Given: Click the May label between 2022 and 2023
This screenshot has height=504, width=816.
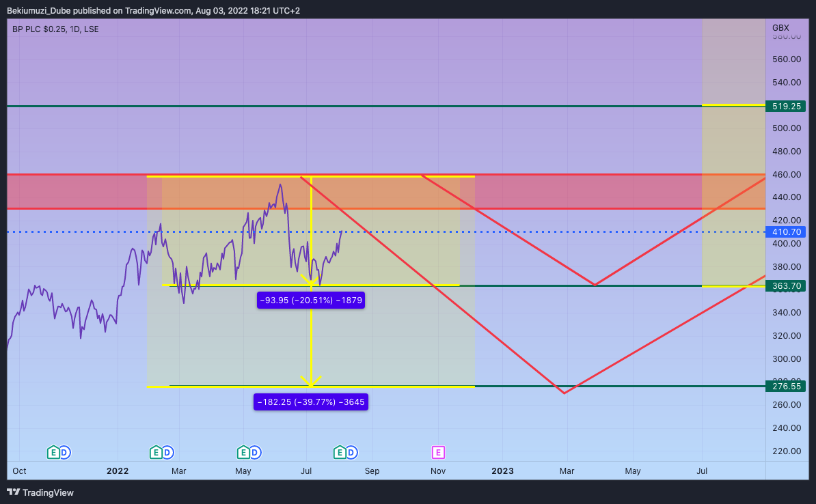Looking at the screenshot, I should coord(243,471).
